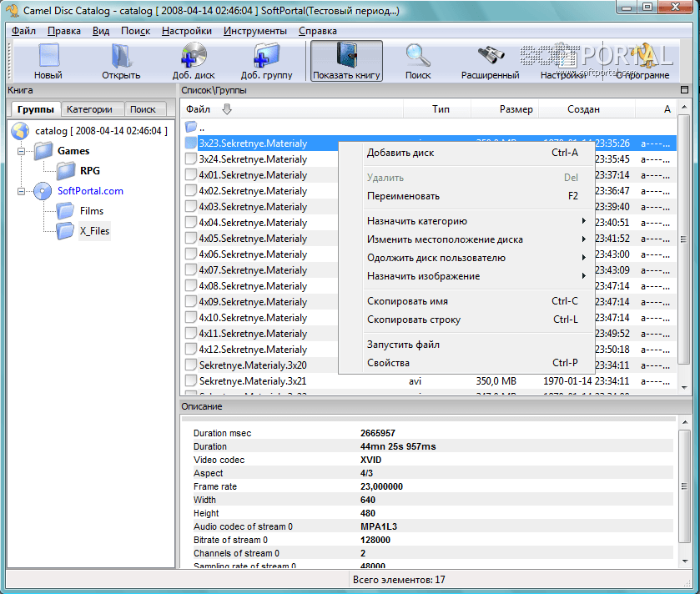
Task: Click the Camel app icon in title bar
Action: pos(12,10)
